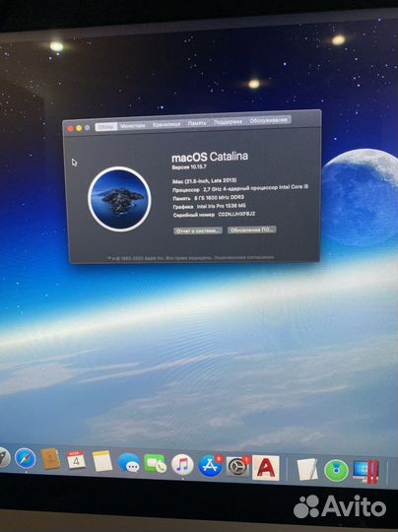Click the Графика Intel Iris Pro 1536 МБ line
Image resolution: width=398 pixels, height=532 pixels.
[210, 206]
